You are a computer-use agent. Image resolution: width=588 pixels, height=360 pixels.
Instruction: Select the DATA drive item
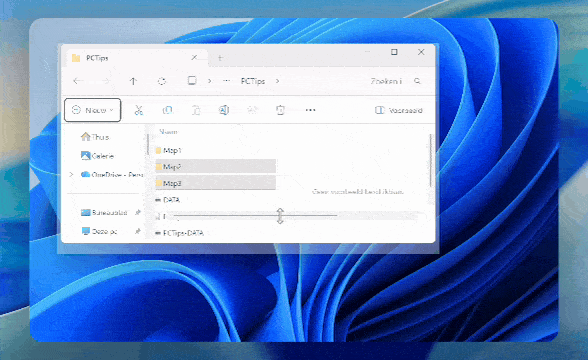click(168, 200)
